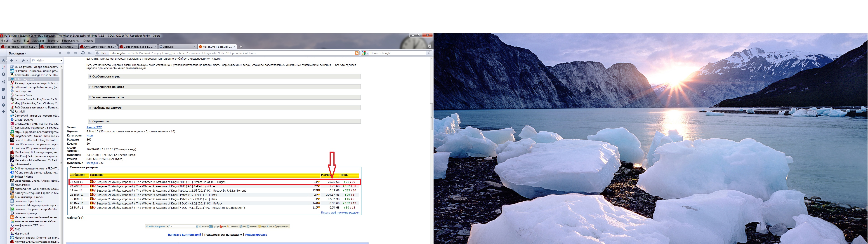Open a new tab with plus icon
This screenshot has height=244, width=868.
click(x=241, y=47)
